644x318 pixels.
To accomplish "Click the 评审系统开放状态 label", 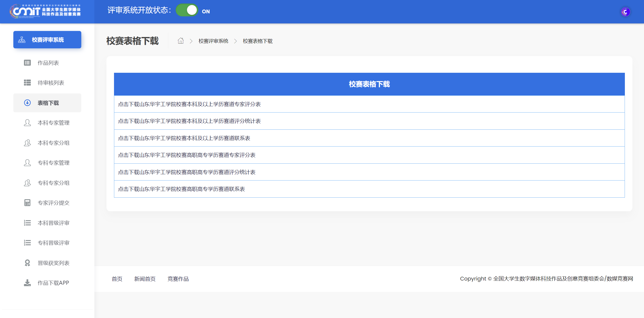I will 139,10.
